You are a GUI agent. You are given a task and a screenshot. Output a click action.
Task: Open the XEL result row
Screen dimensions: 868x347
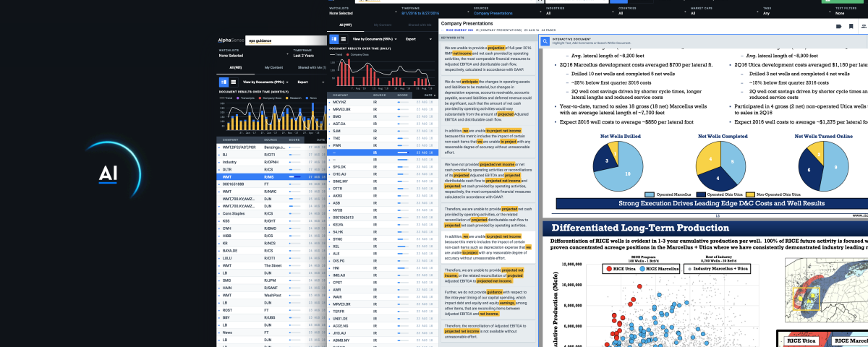pos(383,246)
